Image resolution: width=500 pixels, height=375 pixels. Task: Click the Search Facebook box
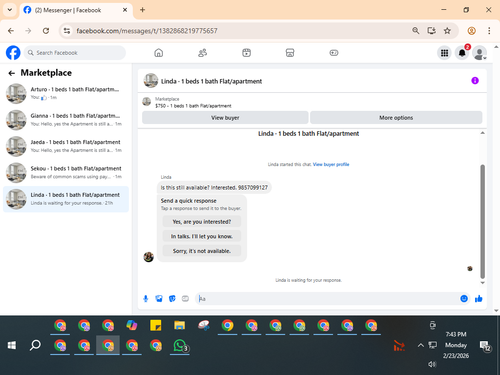(75, 53)
